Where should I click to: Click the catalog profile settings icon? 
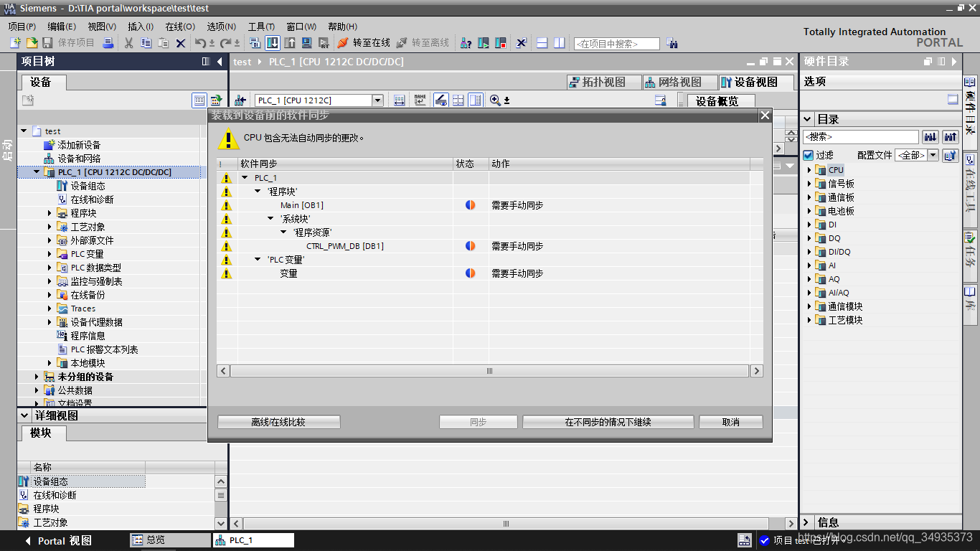tap(951, 155)
